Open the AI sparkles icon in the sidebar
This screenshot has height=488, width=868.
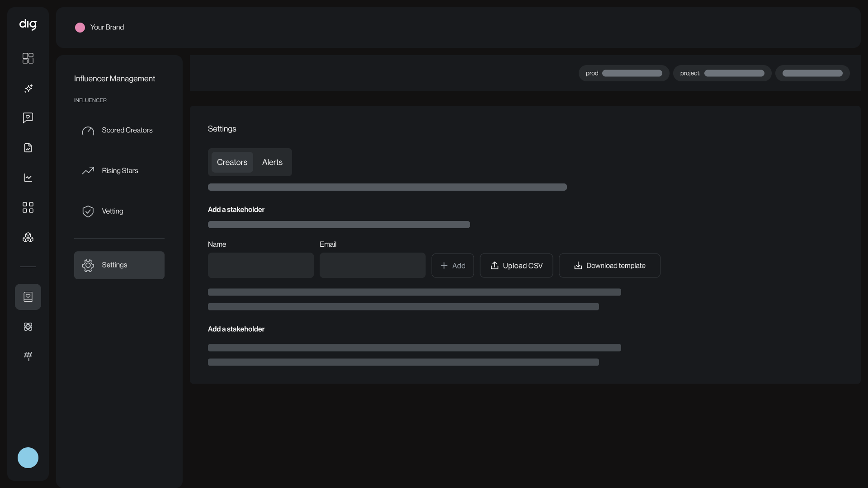click(28, 88)
